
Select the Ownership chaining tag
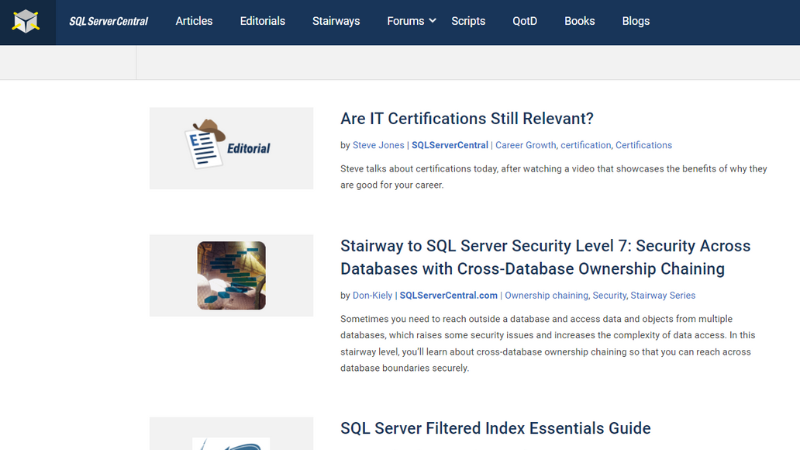(546, 295)
